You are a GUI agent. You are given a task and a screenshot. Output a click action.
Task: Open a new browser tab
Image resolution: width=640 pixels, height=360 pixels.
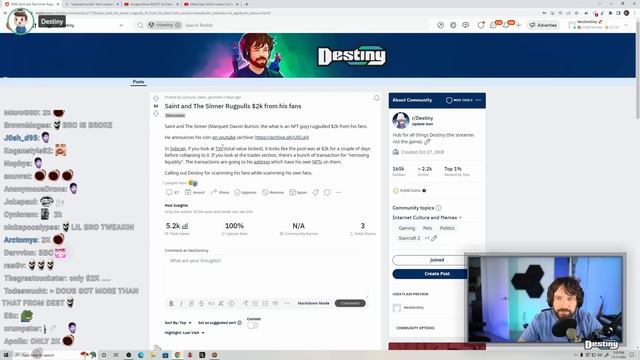click(x=246, y=4)
